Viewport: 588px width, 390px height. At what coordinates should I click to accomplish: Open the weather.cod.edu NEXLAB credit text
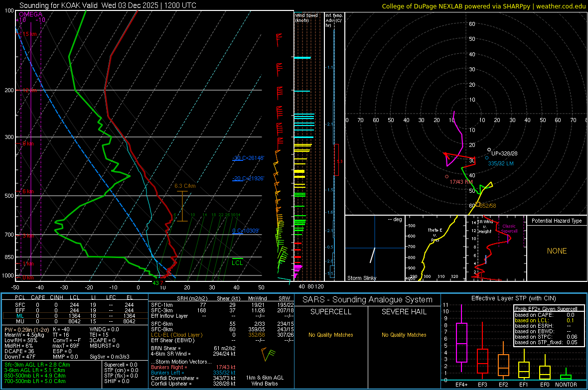click(483, 6)
